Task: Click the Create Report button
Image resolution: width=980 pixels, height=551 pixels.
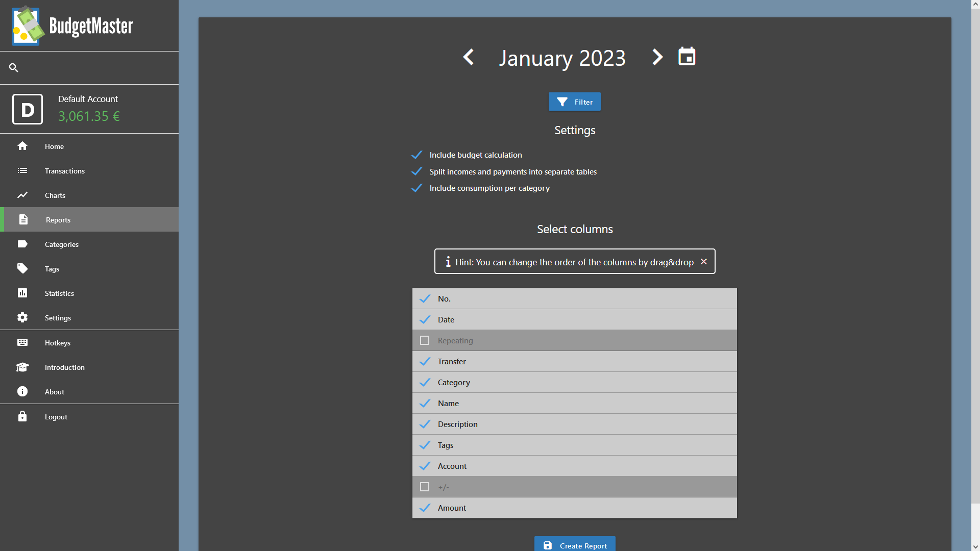Action: [x=575, y=545]
